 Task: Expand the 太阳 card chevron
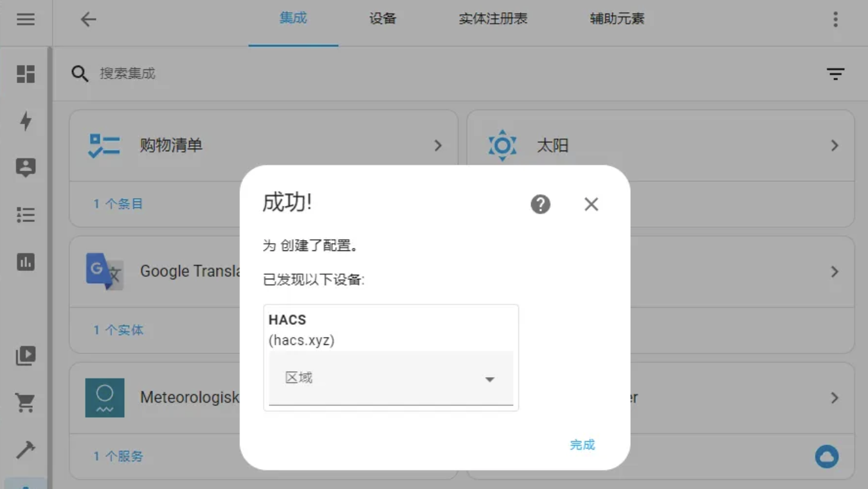click(x=835, y=145)
